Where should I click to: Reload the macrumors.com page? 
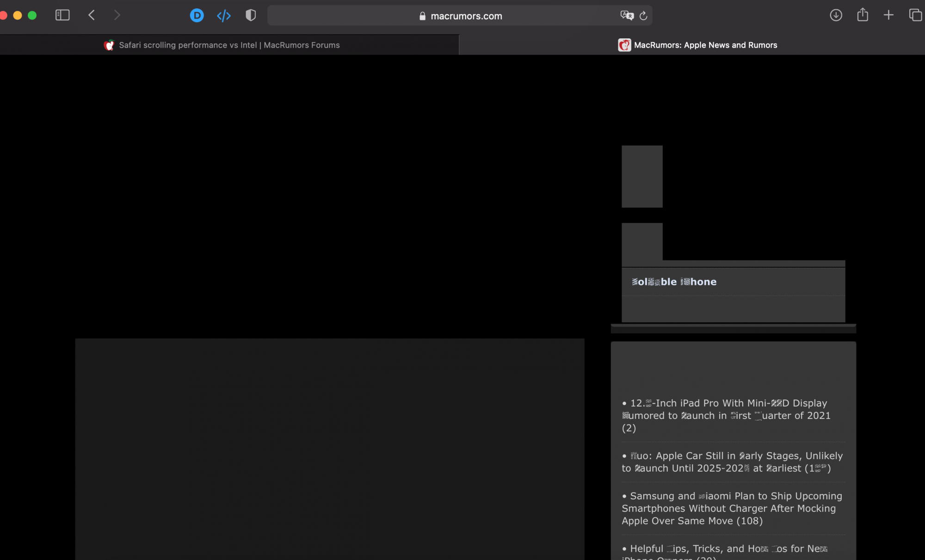(643, 16)
